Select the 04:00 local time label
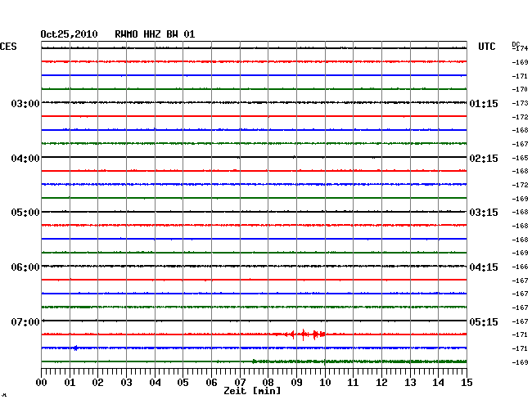The width and height of the screenshot is (532, 404). 25,159
